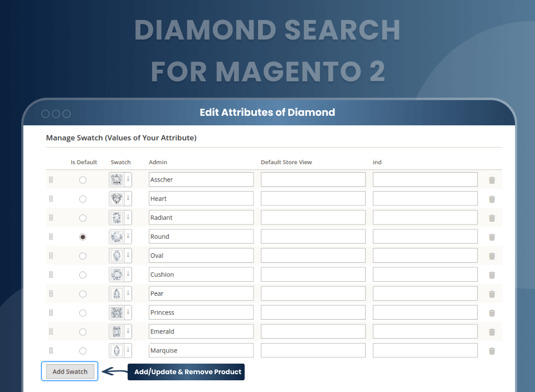Grab the Emerald row drag handle
This screenshot has width=535, height=392.
coord(51,331)
